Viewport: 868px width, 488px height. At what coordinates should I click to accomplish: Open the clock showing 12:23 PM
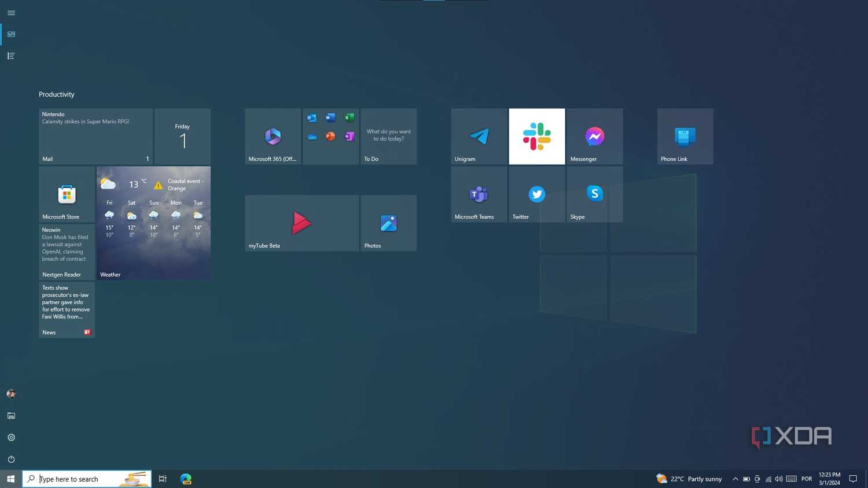click(829, 479)
